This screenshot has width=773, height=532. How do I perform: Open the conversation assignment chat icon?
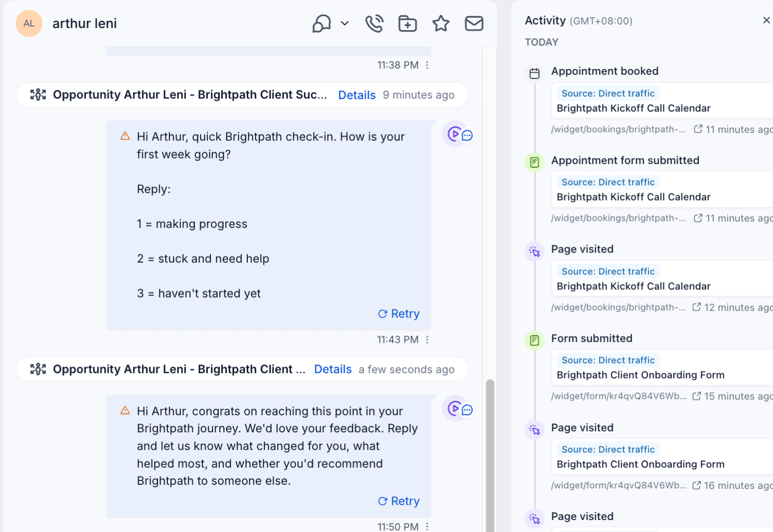pyautogui.click(x=322, y=23)
